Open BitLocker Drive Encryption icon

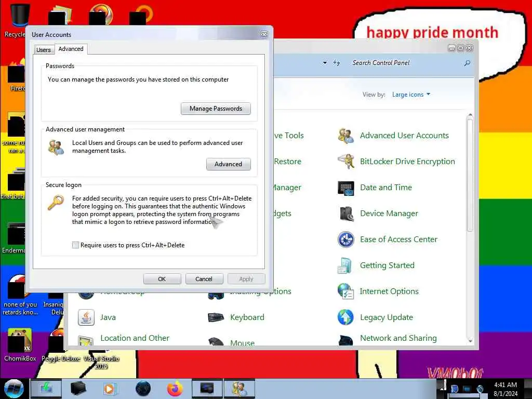click(345, 162)
